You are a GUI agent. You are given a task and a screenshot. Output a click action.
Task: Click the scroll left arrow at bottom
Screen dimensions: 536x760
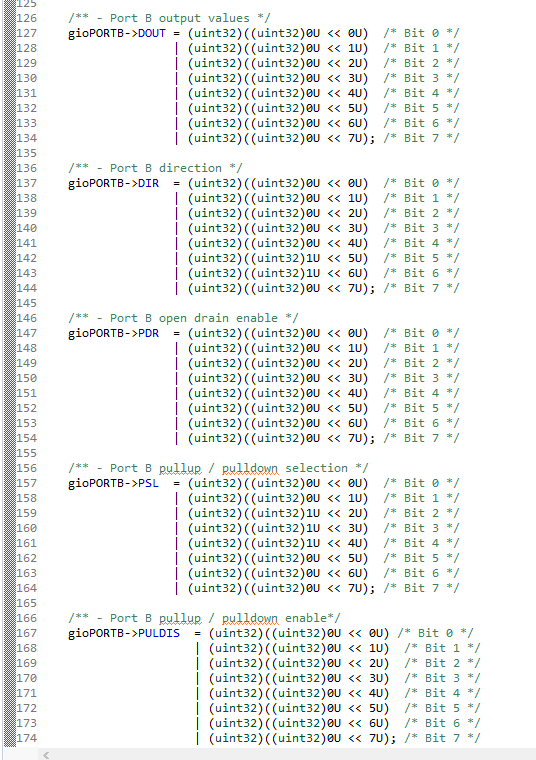[x=46, y=755]
